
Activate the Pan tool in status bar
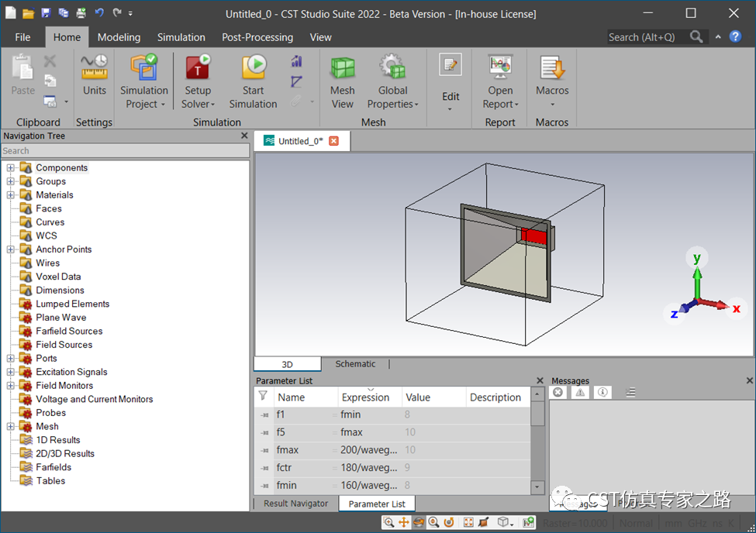pos(403,522)
